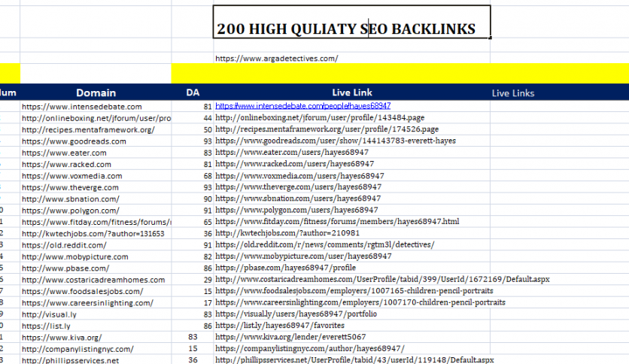629x364 pixels.
Task: Select the recipes.mentaframework.org/ domain cell
Action: tap(88, 129)
